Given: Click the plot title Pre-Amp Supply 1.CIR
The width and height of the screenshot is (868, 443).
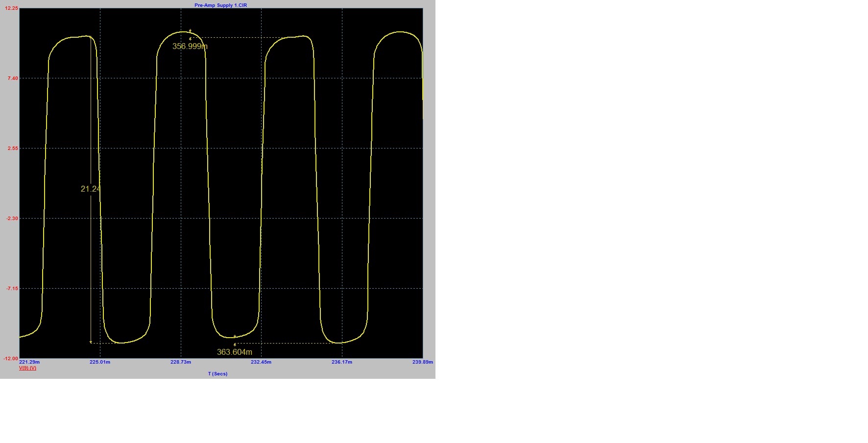Looking at the screenshot, I should (220, 5).
